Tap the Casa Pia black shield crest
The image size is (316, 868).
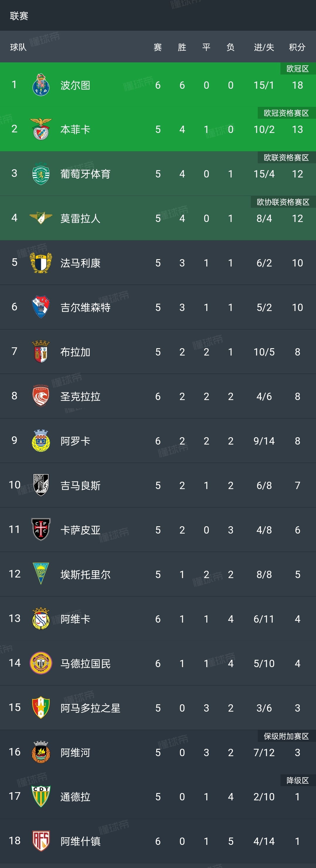[x=41, y=529]
